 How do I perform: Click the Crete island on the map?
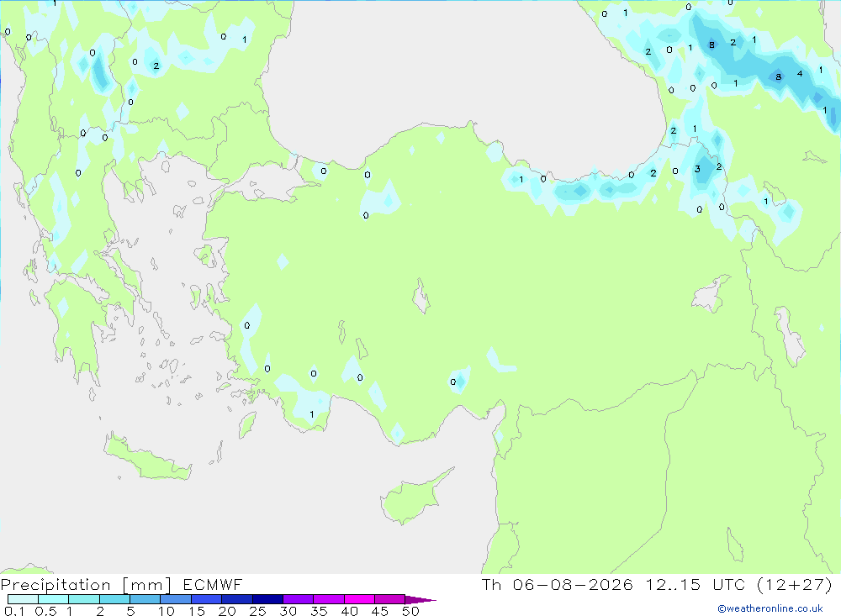click(147, 458)
